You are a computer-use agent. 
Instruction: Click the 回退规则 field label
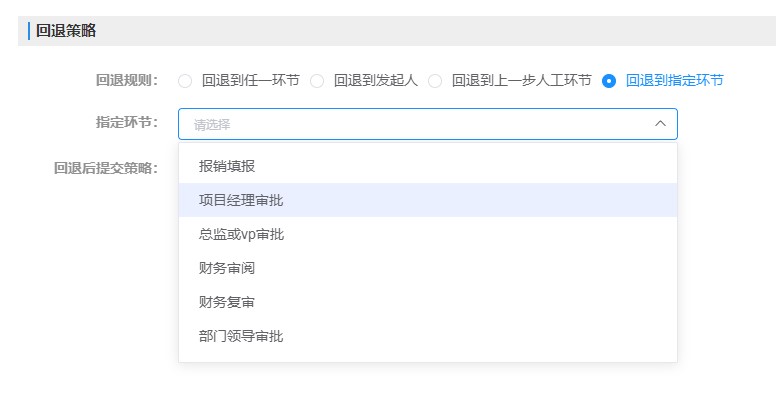tap(126, 80)
